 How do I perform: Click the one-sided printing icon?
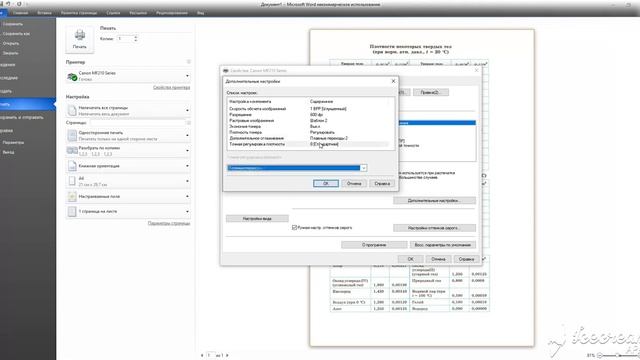point(72,136)
